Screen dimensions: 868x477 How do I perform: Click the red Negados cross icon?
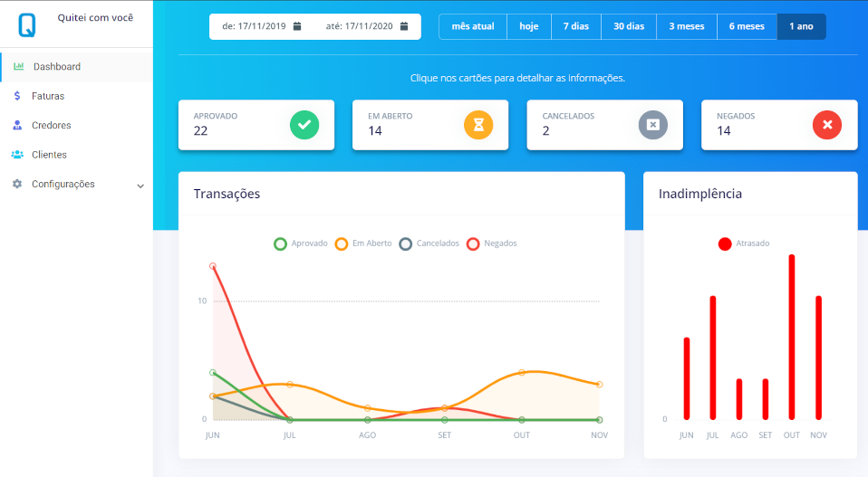(x=827, y=125)
